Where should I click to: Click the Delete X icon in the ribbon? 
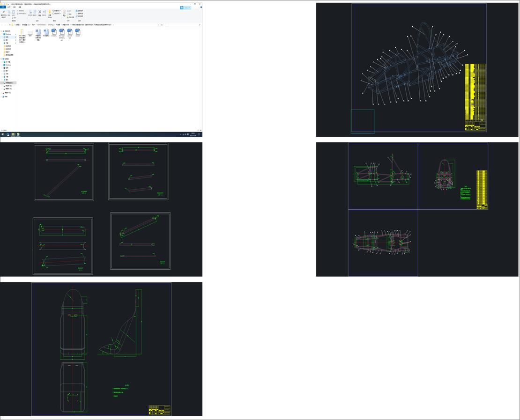40,13
